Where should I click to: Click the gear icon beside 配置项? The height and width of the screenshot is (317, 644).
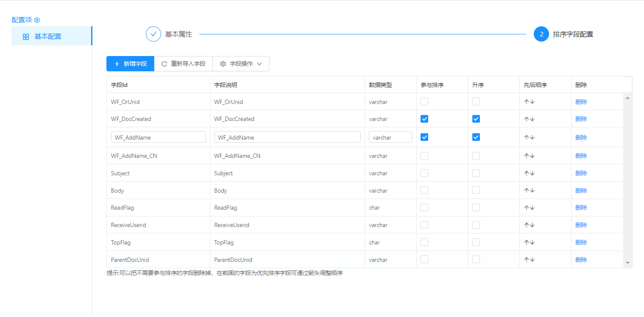click(37, 20)
